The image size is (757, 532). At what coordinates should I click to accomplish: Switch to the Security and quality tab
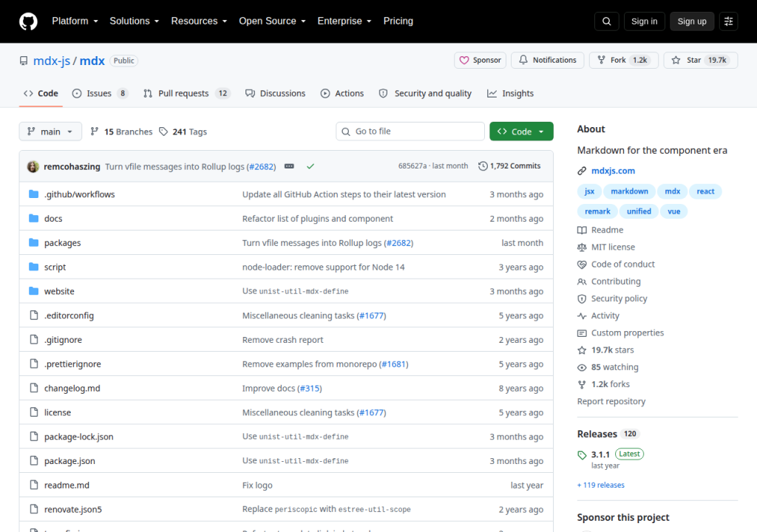click(425, 93)
